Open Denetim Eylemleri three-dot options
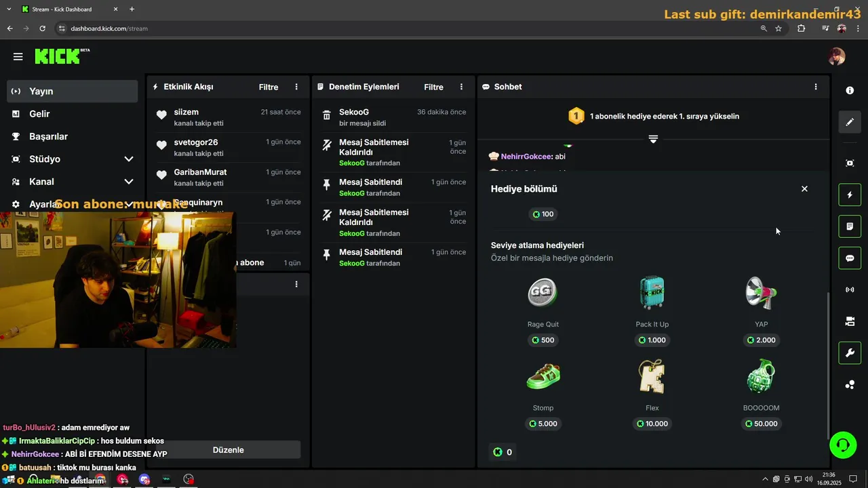This screenshot has height=488, width=868. tap(462, 87)
